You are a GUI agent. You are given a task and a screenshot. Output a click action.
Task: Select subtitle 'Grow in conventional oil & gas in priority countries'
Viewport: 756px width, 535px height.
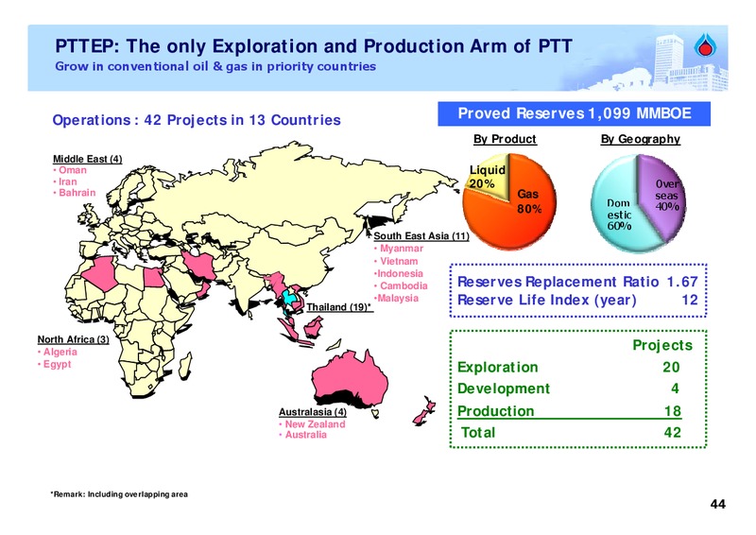pos(215,66)
